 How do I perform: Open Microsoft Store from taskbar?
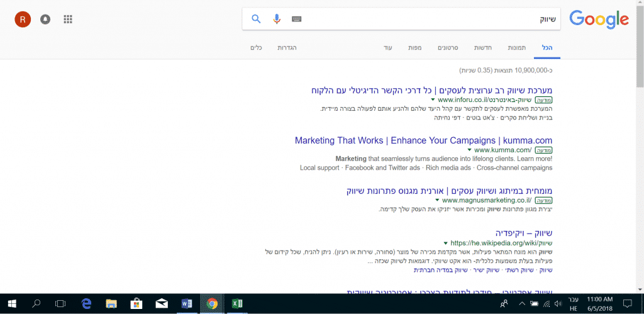click(136, 304)
